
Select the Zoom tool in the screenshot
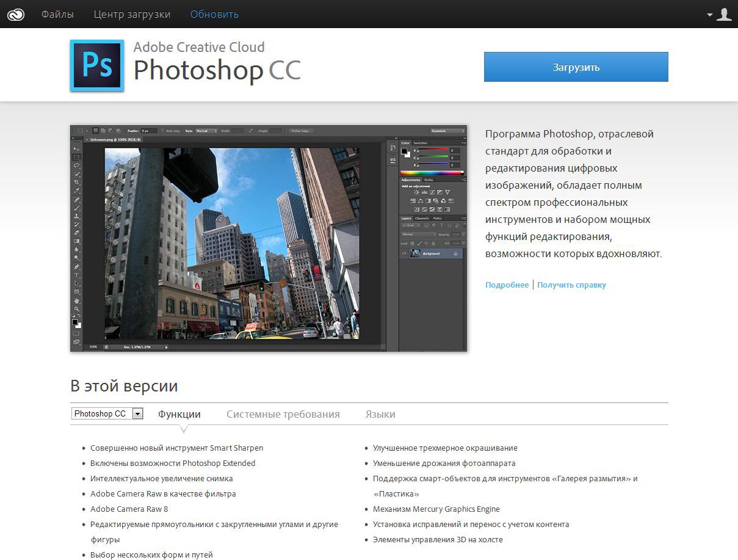pyautogui.click(x=76, y=309)
